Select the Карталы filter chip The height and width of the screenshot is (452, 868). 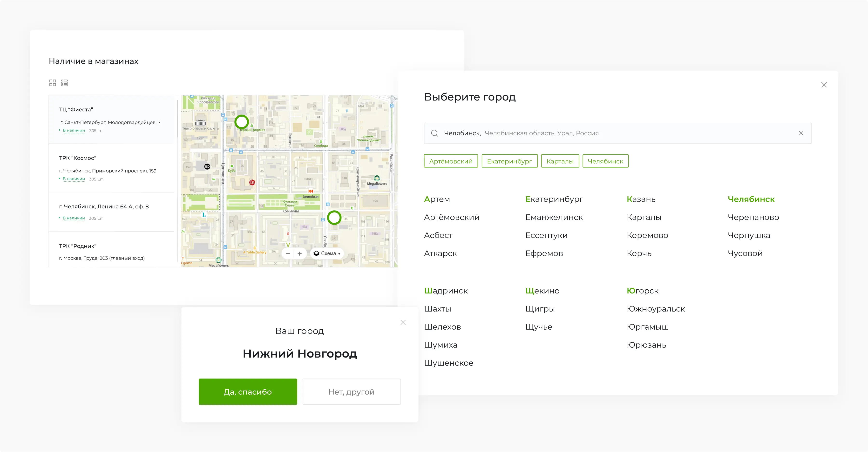pyautogui.click(x=560, y=161)
